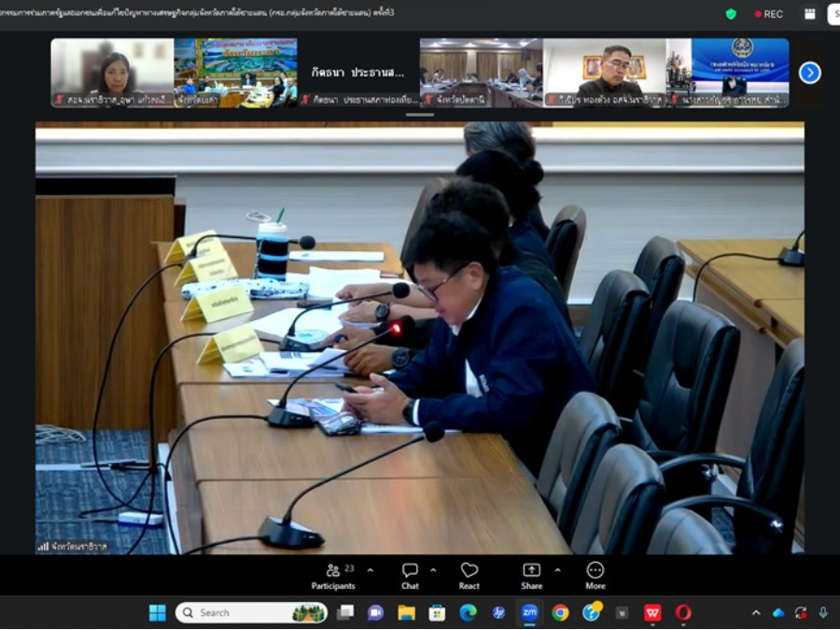This screenshot has height=630, width=840.
Task: Click the view layout grid icon
Action: point(809,14)
